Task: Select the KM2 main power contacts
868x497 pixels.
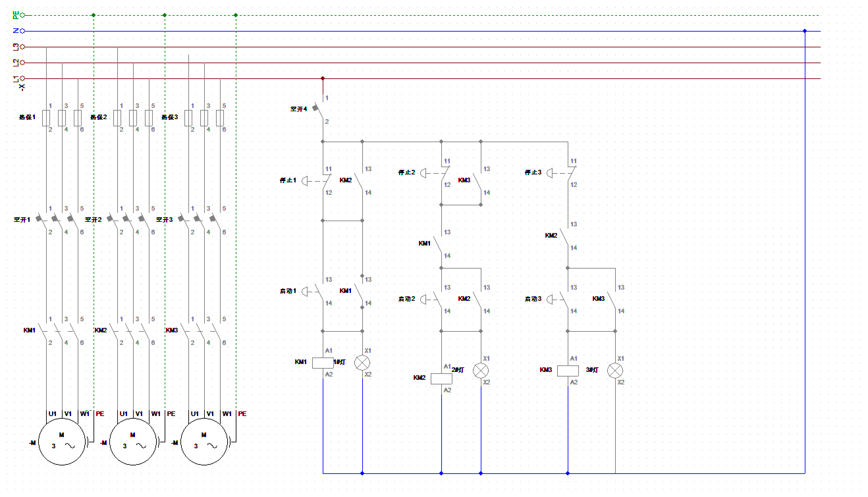Action: point(130,331)
